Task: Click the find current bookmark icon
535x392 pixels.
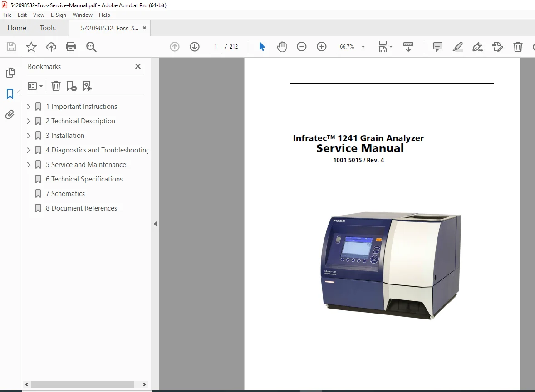Action: 87,86
